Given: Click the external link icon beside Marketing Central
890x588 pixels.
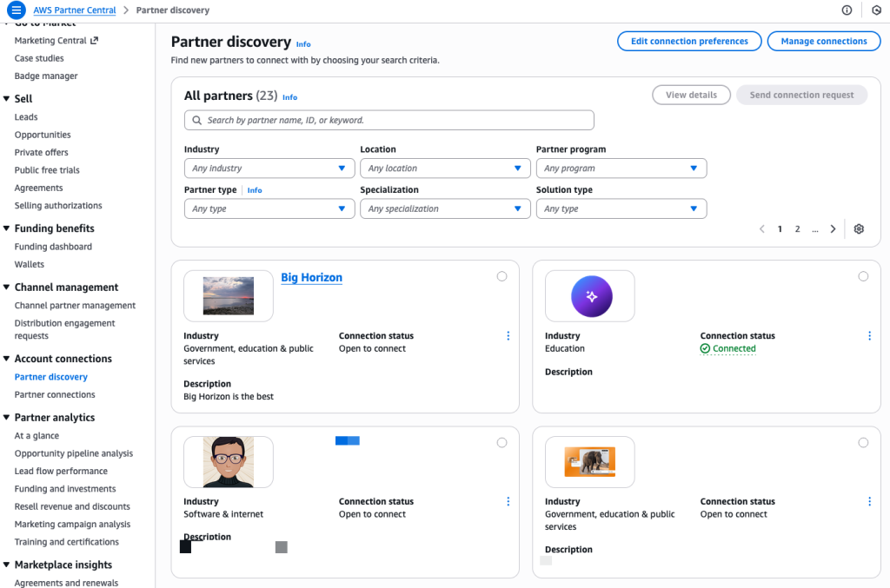Looking at the screenshot, I should point(95,40).
